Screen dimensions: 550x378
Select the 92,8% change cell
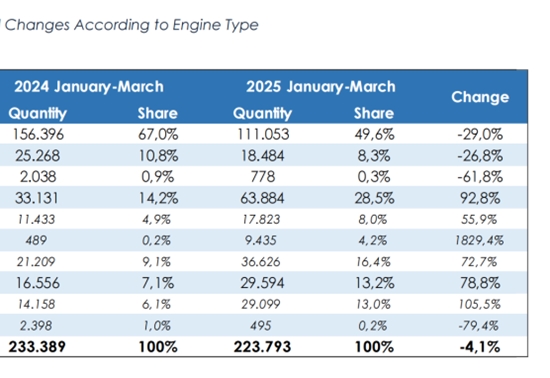click(480, 198)
